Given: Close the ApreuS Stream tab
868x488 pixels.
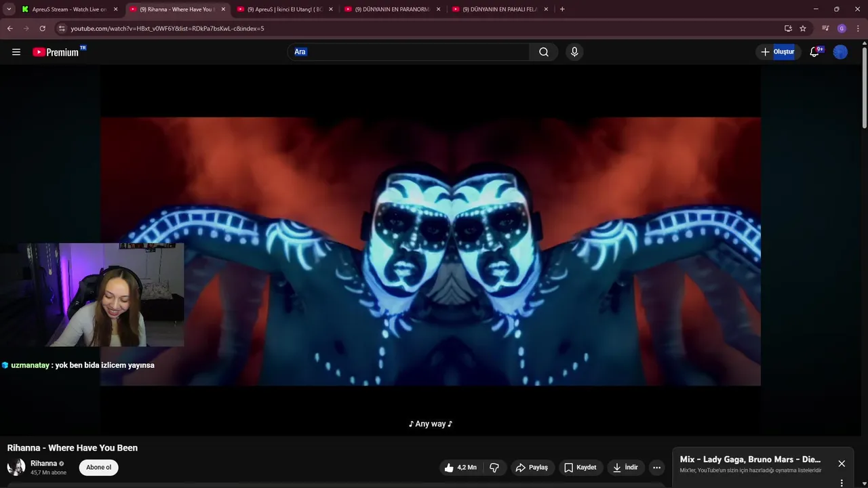Looking at the screenshot, I should pyautogui.click(x=115, y=9).
